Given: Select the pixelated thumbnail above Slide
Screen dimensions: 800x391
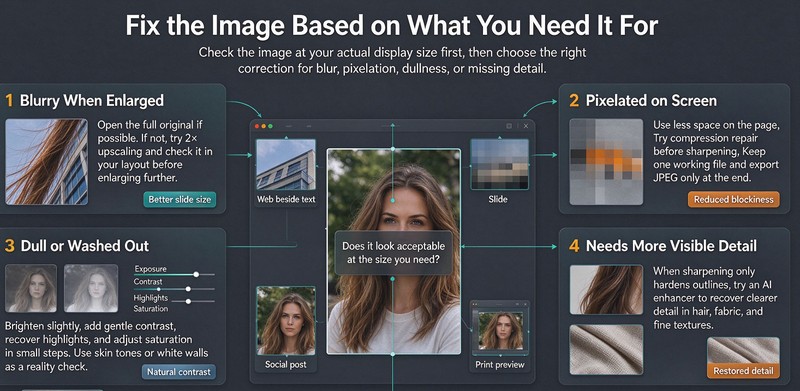Looking at the screenshot, I should click(x=499, y=164).
